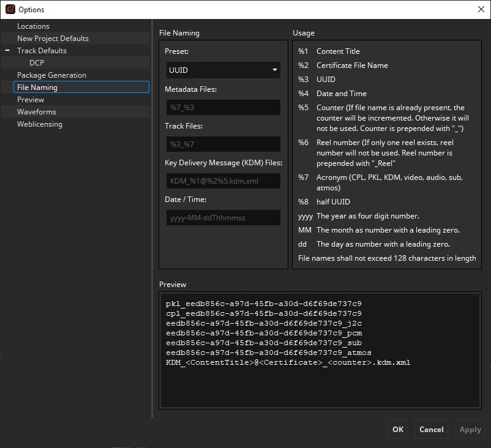
Task: Click the Track Files input field
Action: (223, 144)
